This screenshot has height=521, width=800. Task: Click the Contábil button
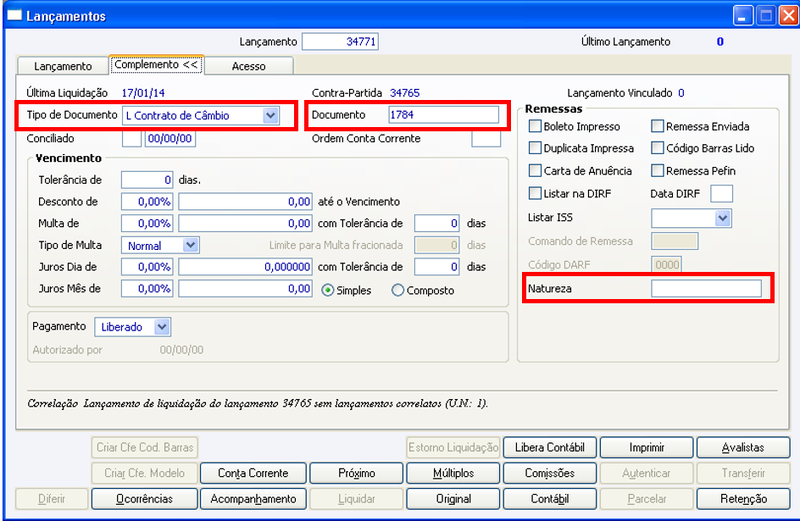pos(549,499)
